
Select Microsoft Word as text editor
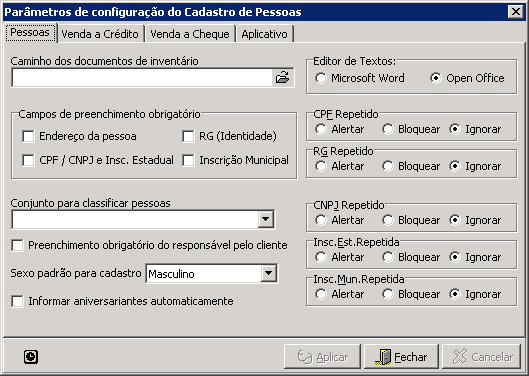(321, 78)
